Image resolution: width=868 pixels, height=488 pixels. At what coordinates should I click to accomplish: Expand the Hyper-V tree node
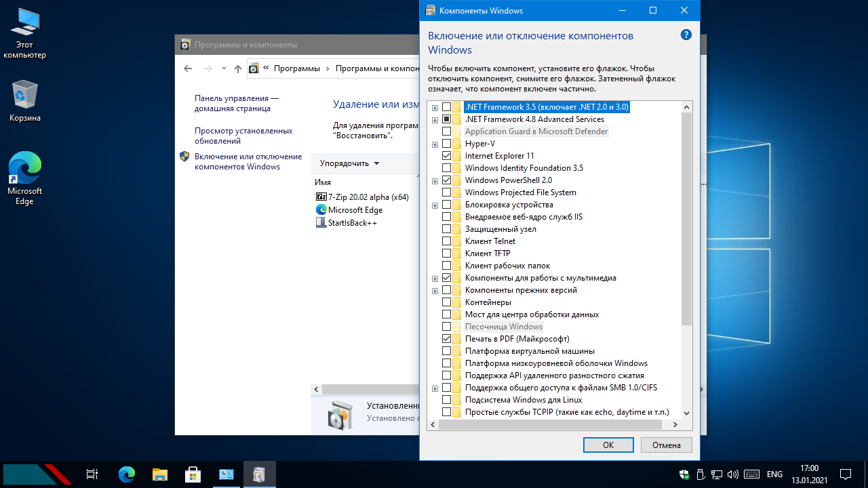pyautogui.click(x=435, y=144)
